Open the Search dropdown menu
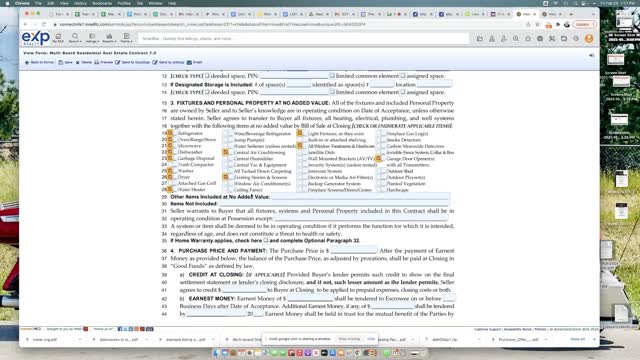 point(75,38)
